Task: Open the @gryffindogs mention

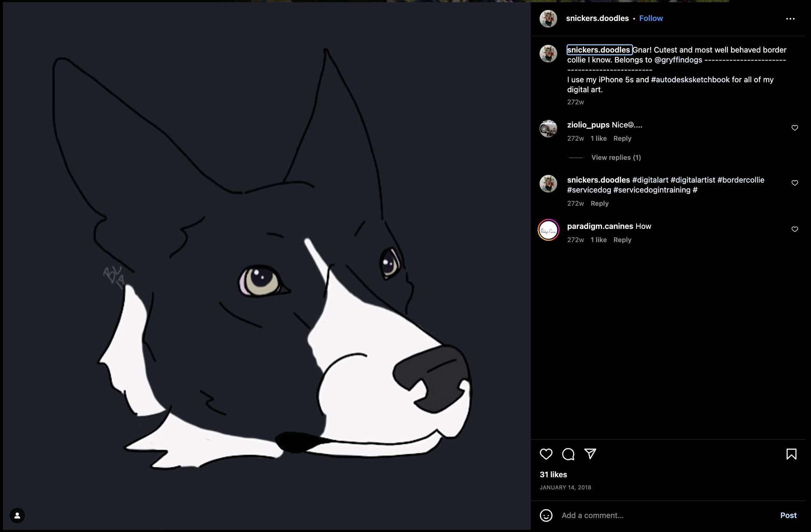Action: click(678, 60)
